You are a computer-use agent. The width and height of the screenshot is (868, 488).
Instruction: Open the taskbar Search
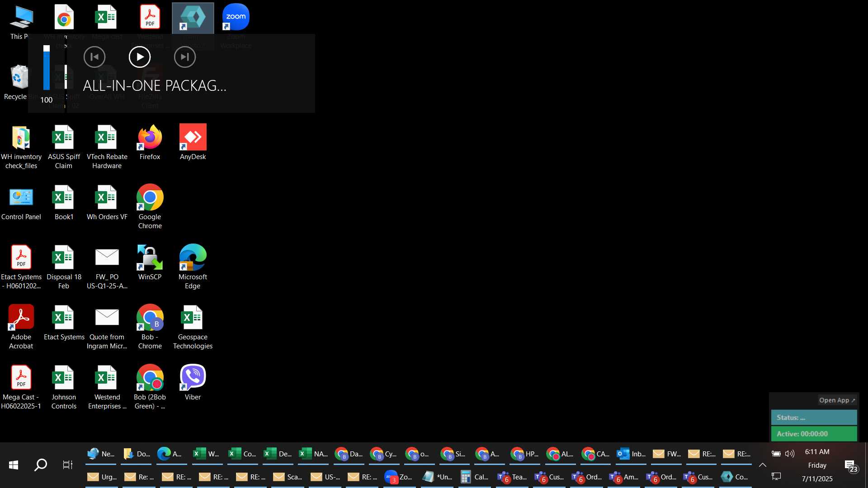[x=41, y=465]
